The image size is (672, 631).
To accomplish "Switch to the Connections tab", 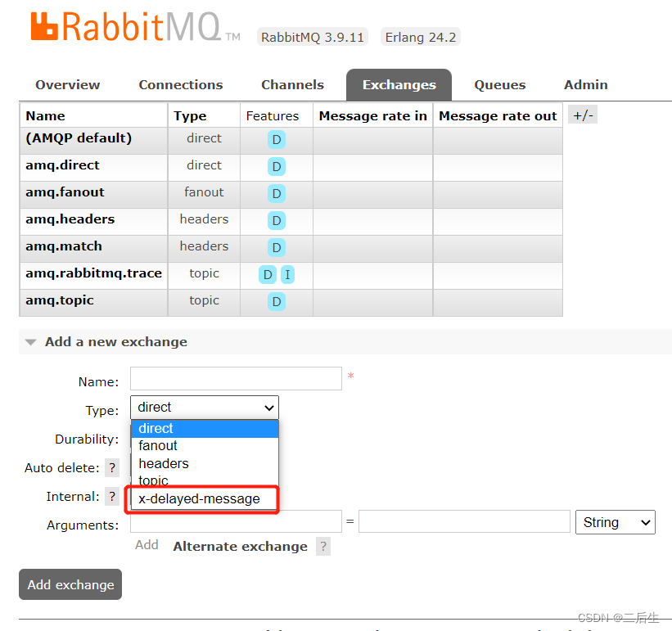I will click(x=181, y=85).
